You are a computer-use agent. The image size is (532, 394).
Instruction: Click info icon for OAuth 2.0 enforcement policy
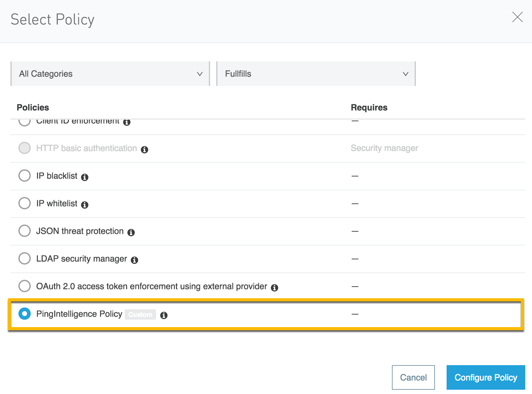coord(275,288)
